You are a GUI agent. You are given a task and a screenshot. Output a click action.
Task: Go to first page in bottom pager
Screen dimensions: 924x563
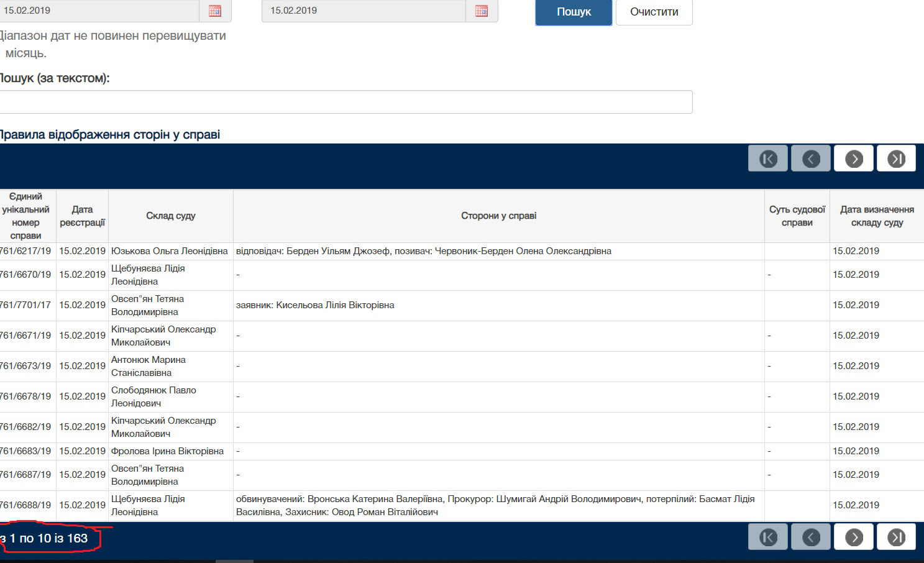pos(768,537)
